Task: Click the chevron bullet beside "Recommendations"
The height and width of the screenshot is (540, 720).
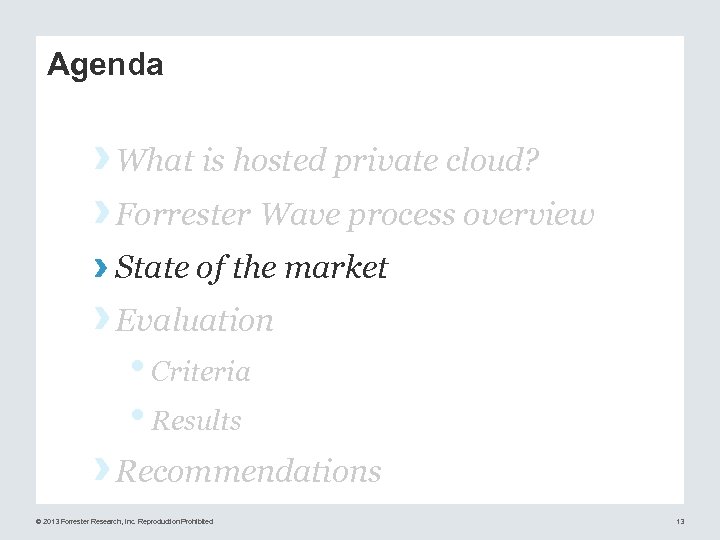Action: coord(101,467)
